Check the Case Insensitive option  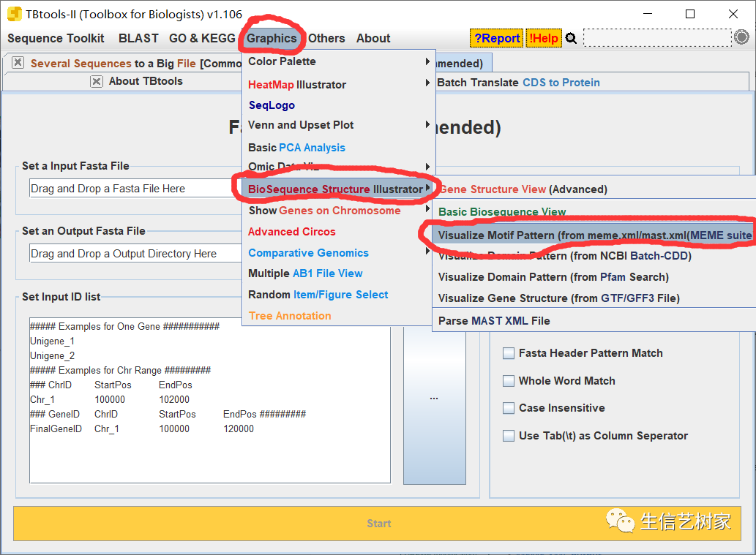click(x=508, y=408)
